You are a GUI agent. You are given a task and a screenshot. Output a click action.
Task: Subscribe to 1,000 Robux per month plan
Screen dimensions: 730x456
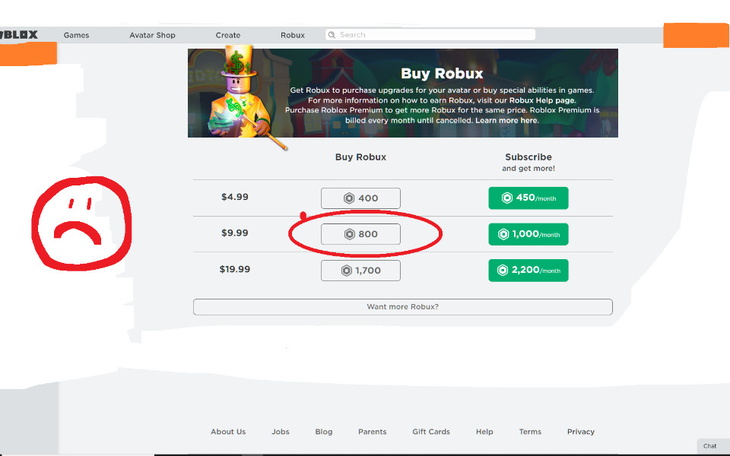tap(528, 234)
